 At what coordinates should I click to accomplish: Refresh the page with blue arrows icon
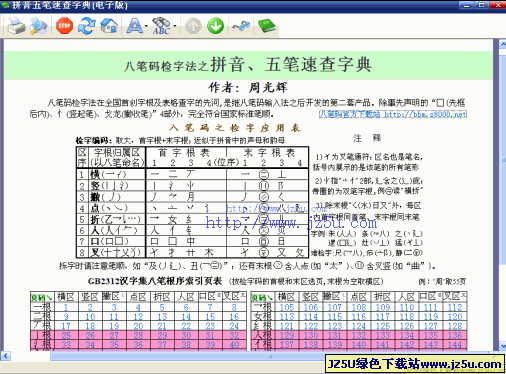87,26
